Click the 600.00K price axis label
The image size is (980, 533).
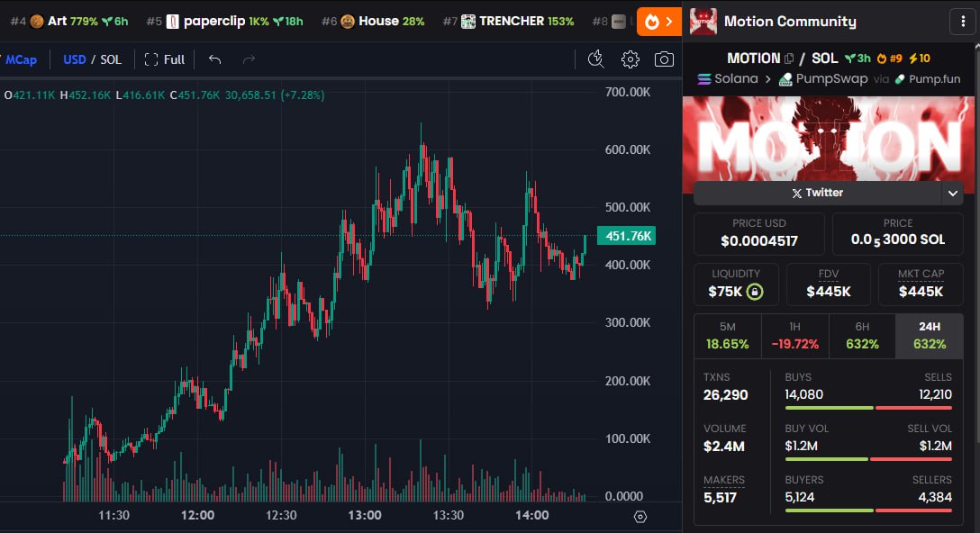tap(628, 150)
